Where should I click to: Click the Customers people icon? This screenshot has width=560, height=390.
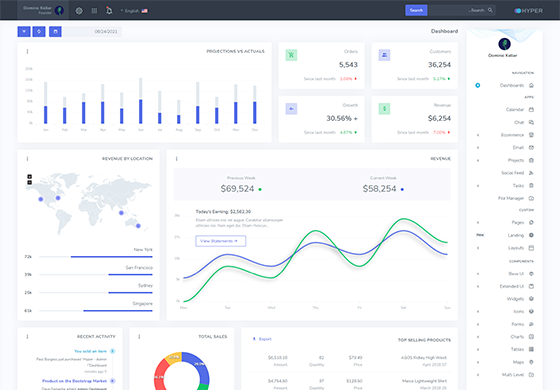(384, 55)
